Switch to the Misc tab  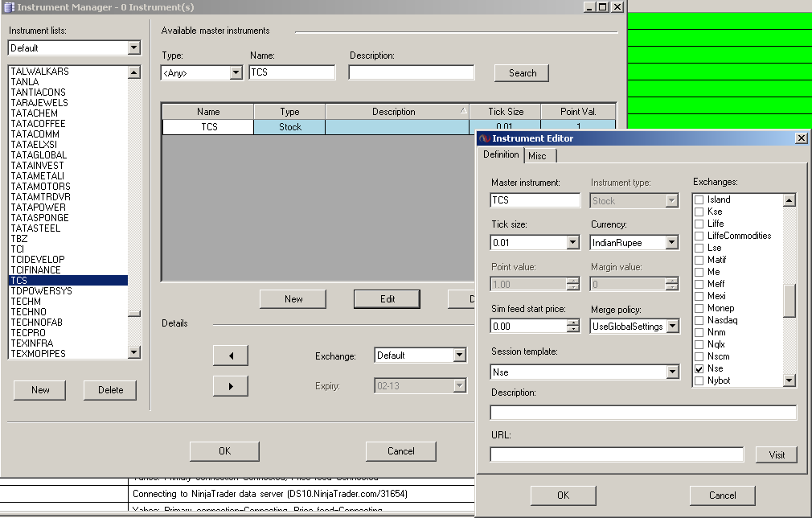[x=540, y=156]
